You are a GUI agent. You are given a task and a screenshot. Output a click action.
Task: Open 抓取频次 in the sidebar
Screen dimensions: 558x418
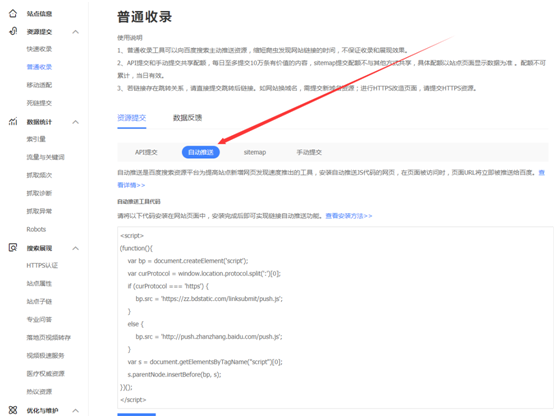39,175
